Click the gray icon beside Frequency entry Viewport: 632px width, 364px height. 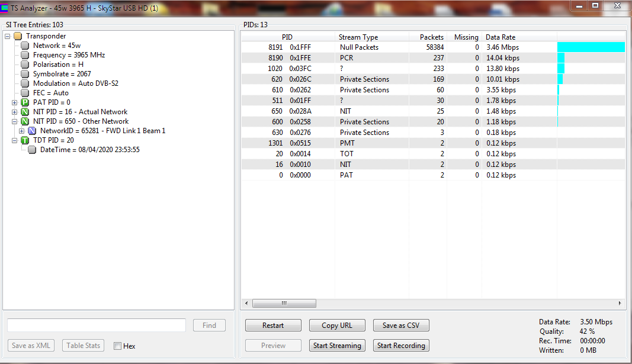[25, 55]
